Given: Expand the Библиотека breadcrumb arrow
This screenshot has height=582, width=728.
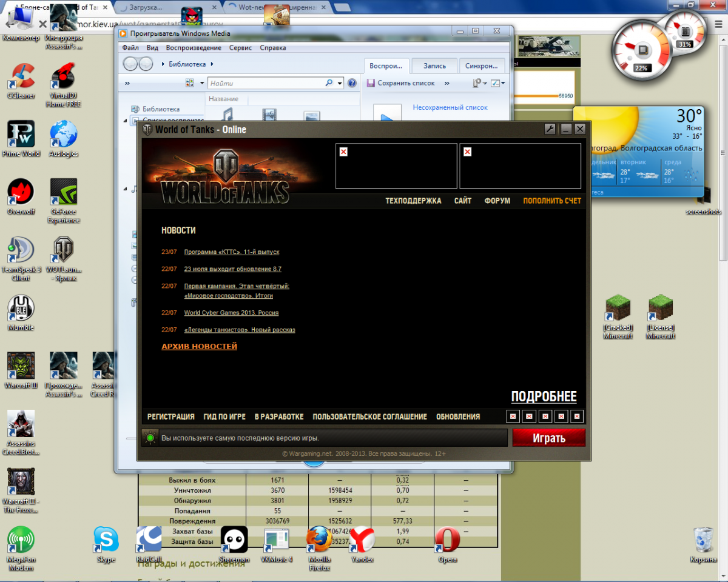Looking at the screenshot, I should pyautogui.click(x=212, y=64).
